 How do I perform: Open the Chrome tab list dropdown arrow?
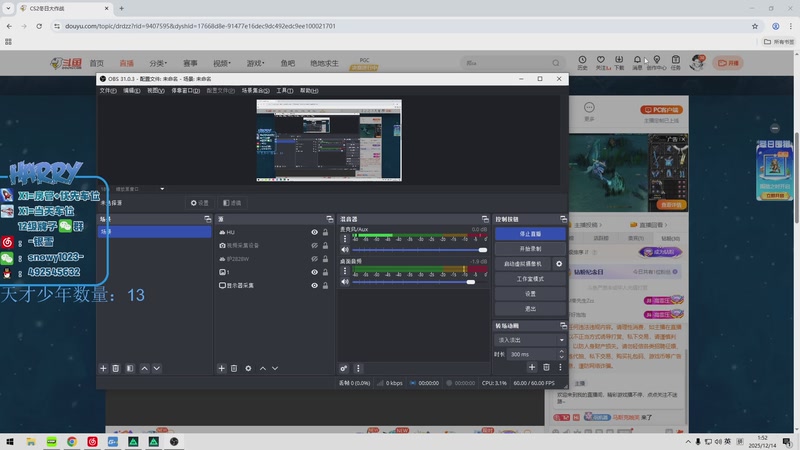coord(8,8)
